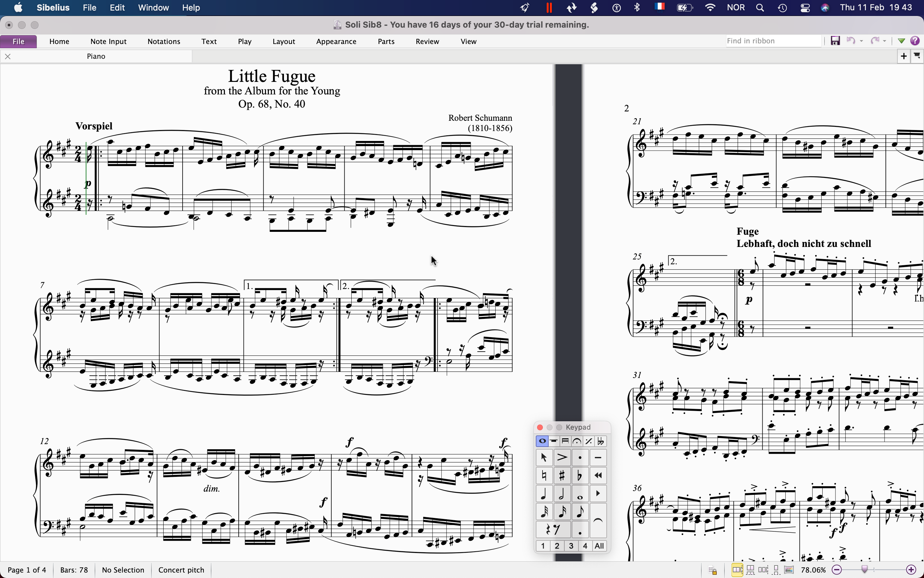
Task: Select the Piano document tab
Action: (96, 56)
